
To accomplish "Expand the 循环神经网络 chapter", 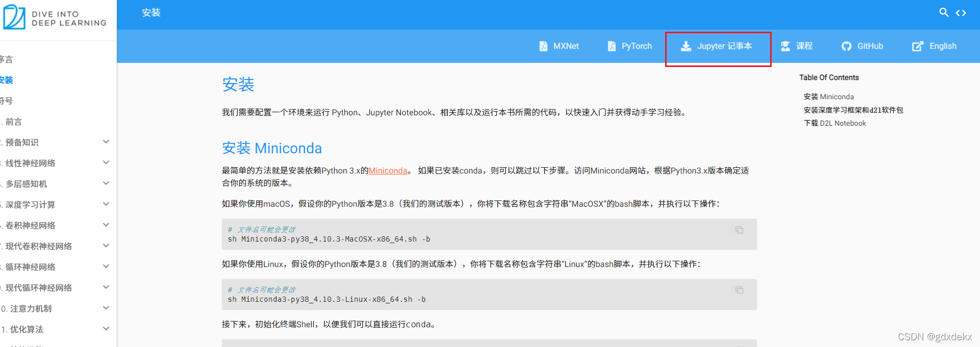I will point(106,266).
